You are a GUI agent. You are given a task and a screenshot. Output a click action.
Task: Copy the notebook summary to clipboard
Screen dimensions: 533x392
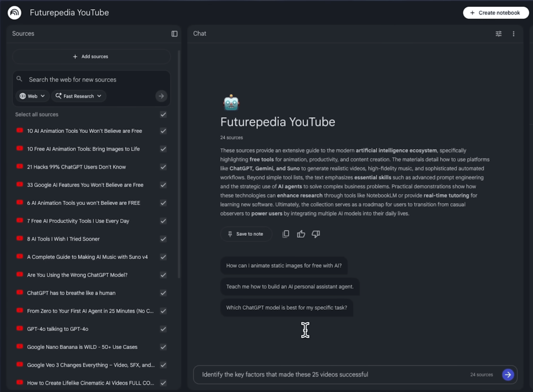[285, 234]
